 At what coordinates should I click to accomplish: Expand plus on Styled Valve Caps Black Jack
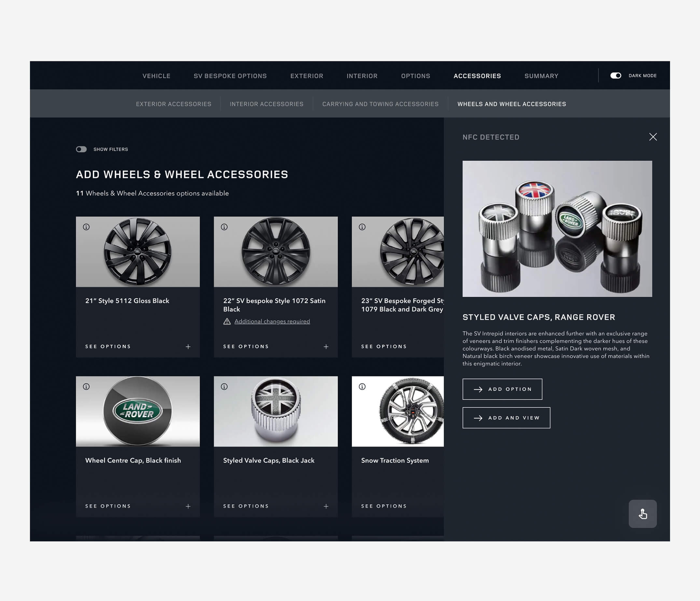coord(326,506)
